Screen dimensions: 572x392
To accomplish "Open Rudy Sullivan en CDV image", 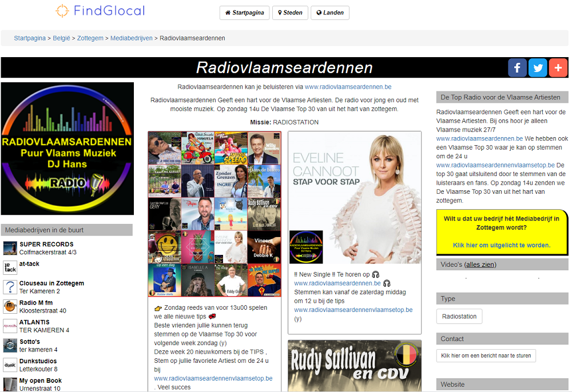I will [355, 366].
